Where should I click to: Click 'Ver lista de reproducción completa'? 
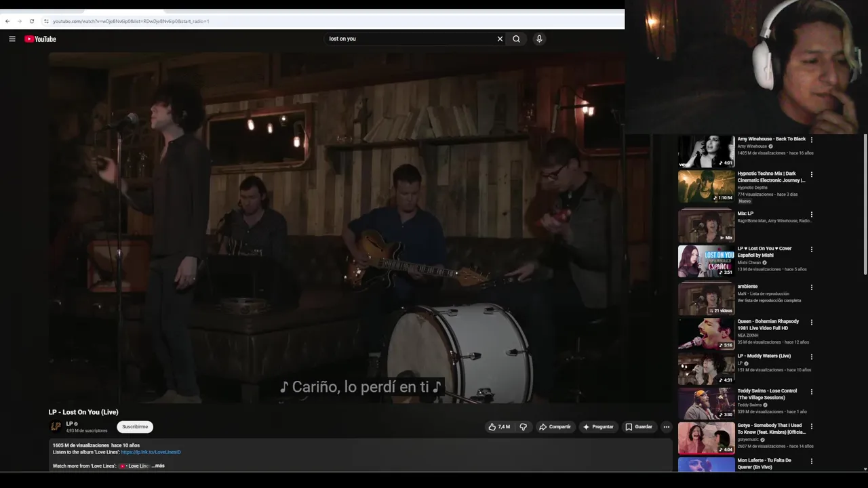(x=769, y=300)
